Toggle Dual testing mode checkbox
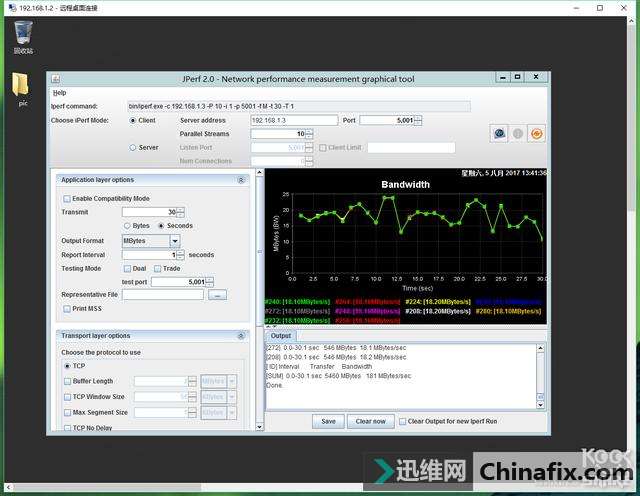 coord(127,269)
